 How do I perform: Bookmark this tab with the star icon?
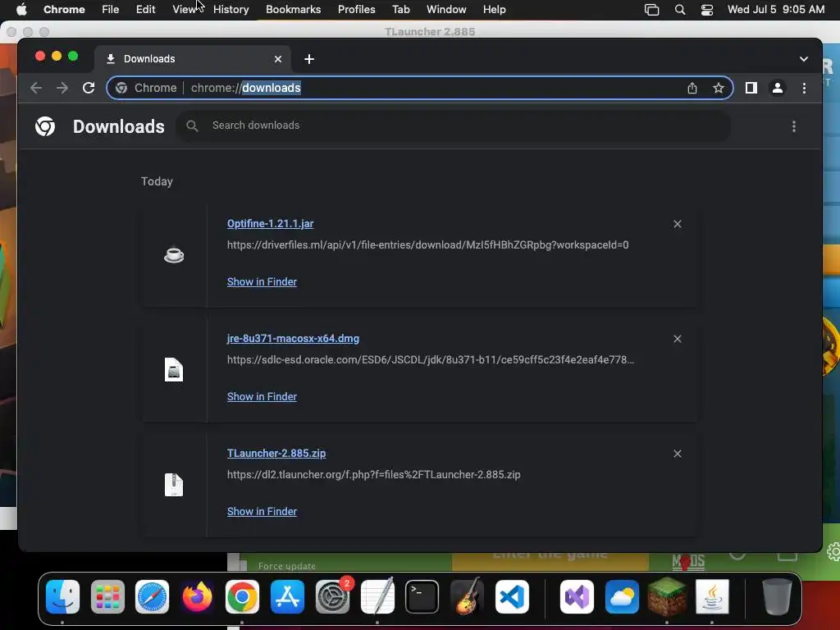pyautogui.click(x=719, y=88)
